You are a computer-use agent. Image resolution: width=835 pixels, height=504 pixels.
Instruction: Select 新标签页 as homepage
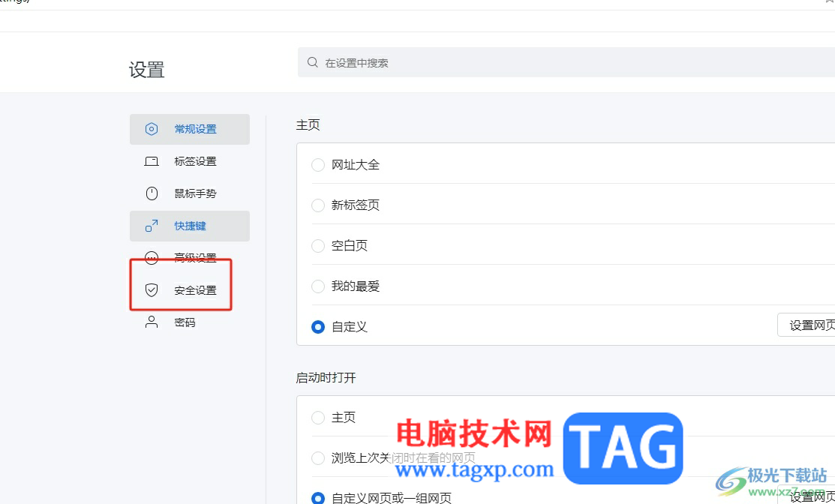317,205
